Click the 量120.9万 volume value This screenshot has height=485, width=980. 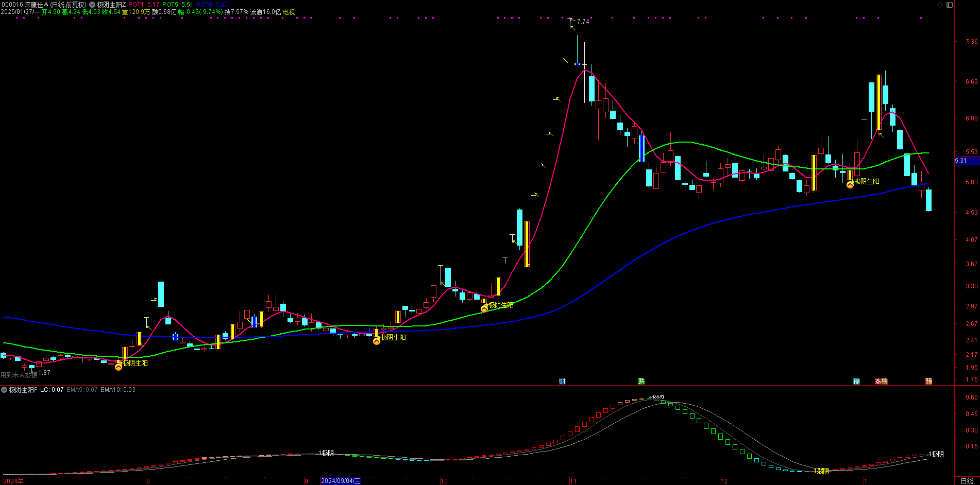136,12
